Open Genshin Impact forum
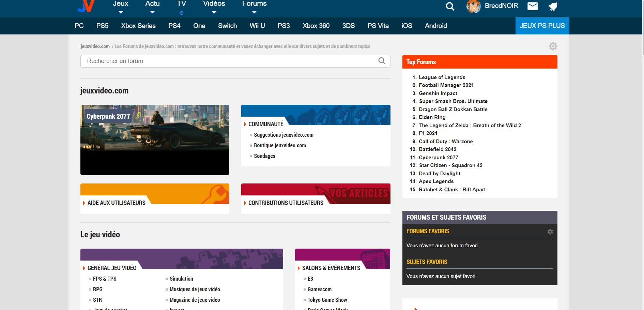The width and height of the screenshot is (644, 310). 438,93
